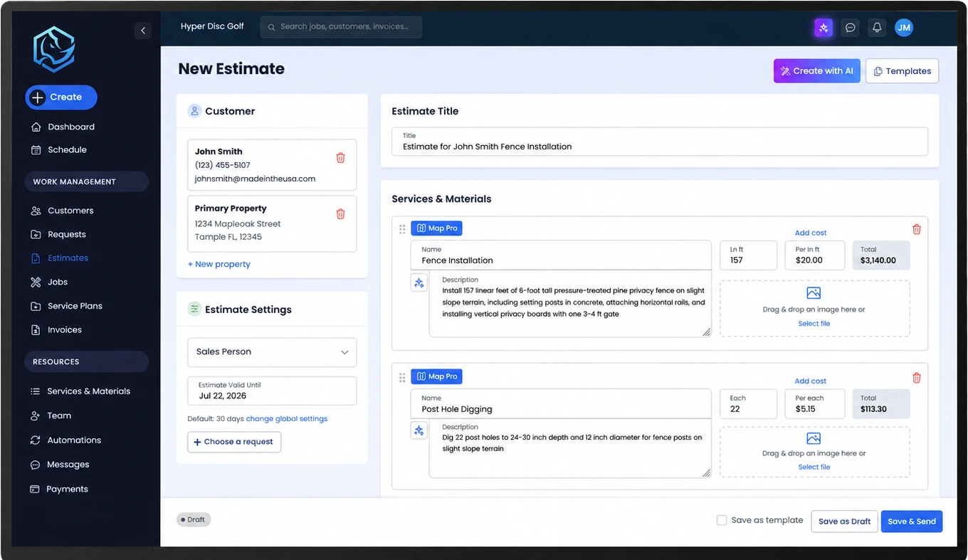
Task: Generate AI description for Post Hole Digging
Action: 419,430
